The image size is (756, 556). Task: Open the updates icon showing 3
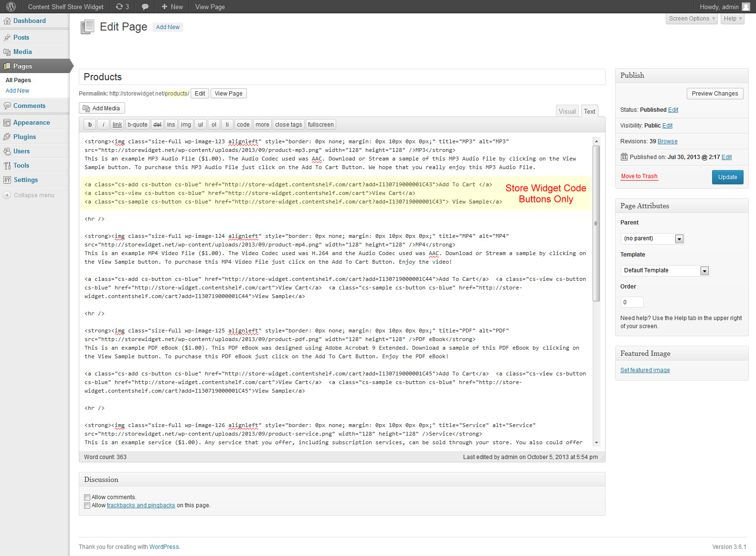(122, 7)
